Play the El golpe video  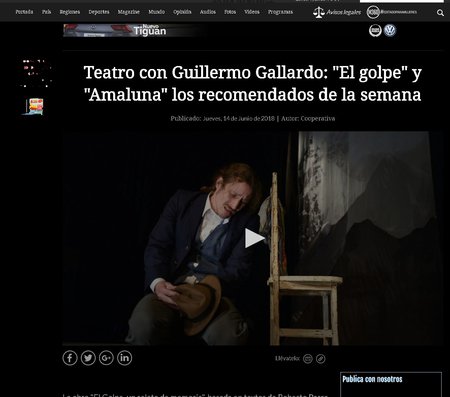point(255,238)
